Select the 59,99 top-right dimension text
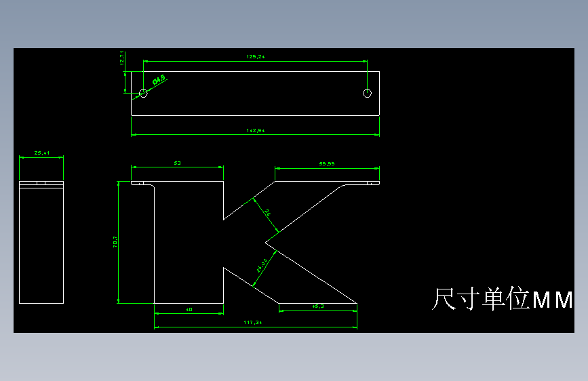 (x=327, y=164)
